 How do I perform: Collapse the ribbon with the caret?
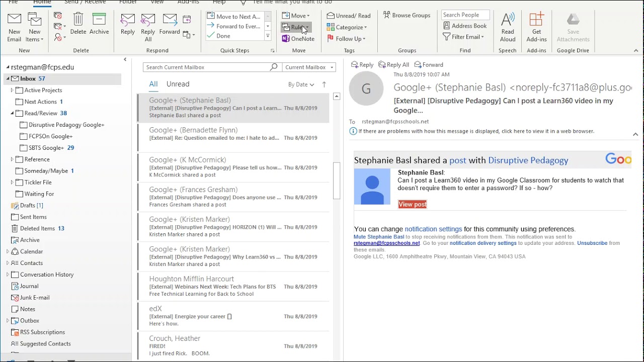coord(636,51)
